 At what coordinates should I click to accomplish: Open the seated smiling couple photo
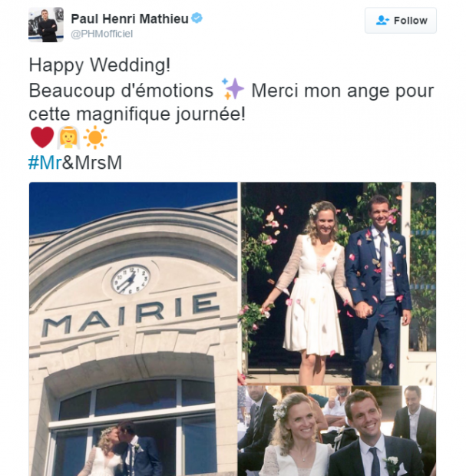(339, 431)
